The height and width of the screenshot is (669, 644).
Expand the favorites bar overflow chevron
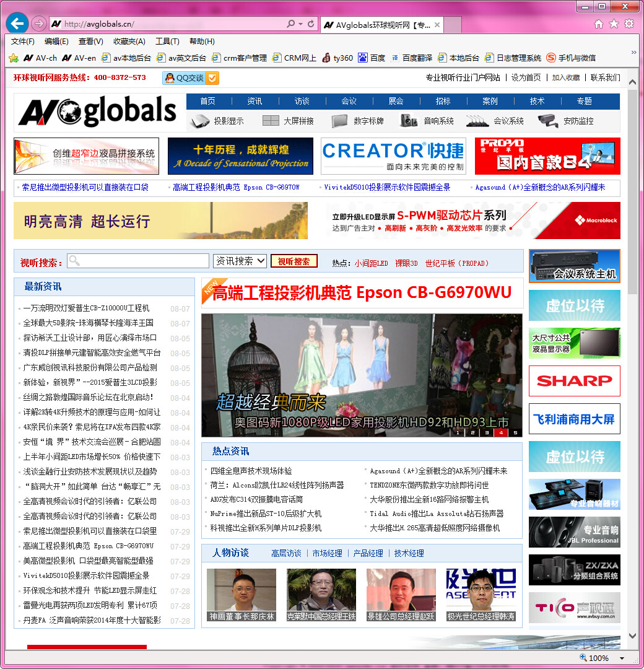point(633,53)
